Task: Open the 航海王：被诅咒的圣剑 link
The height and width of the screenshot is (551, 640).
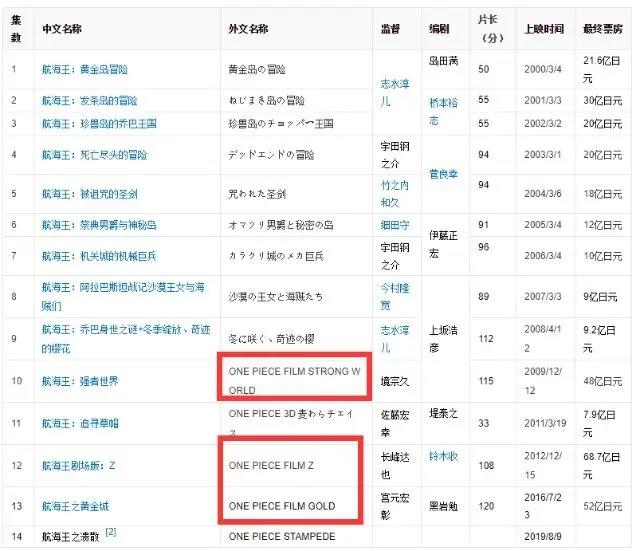Action: pyautogui.click(x=89, y=194)
